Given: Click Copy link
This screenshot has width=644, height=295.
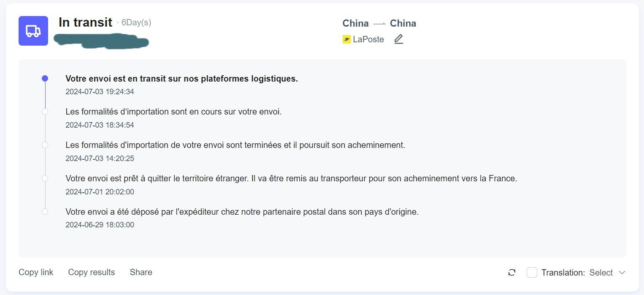Looking at the screenshot, I should pos(36,272).
